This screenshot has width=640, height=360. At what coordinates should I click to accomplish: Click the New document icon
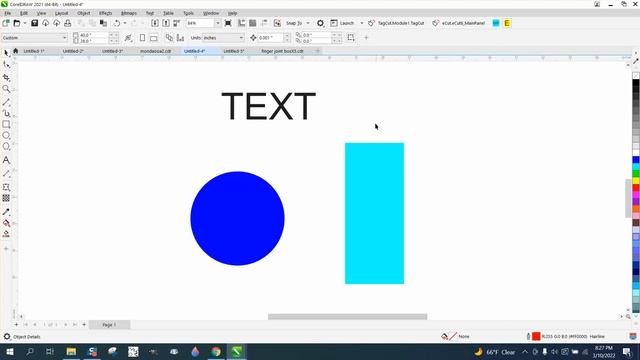pos(6,23)
